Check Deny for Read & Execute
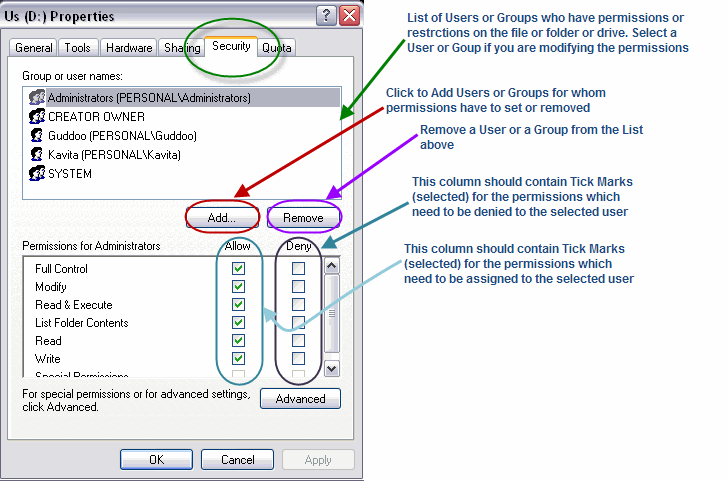The height and width of the screenshot is (481, 728). tap(299, 305)
